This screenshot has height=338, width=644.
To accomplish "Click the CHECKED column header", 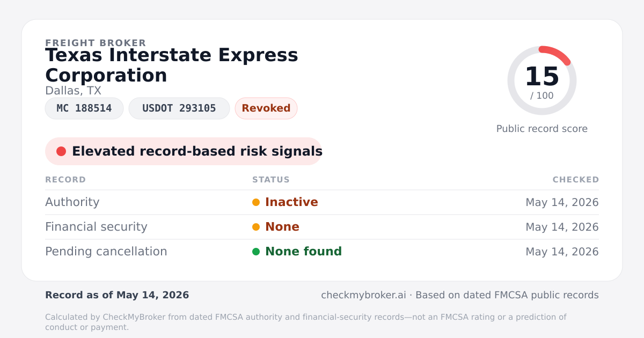I will (x=576, y=180).
